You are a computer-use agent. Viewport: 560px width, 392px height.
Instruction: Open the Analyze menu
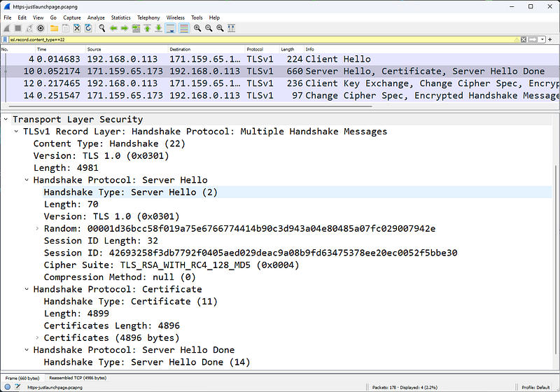click(96, 17)
